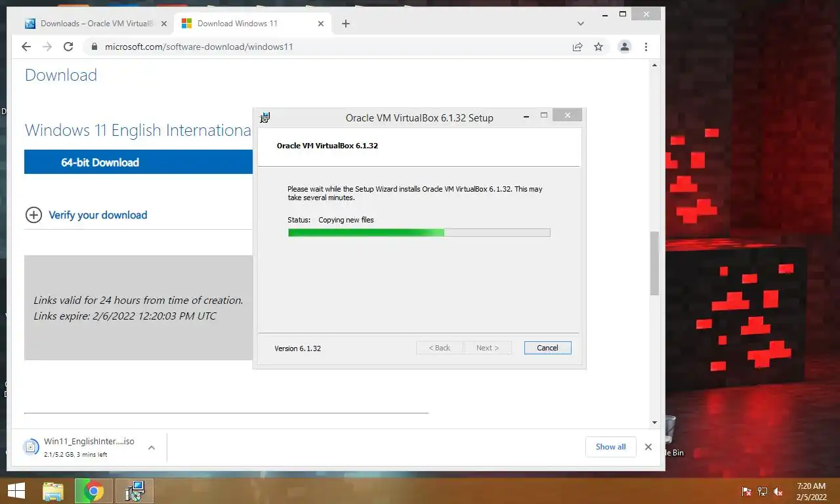Click the scrollbar down arrow

654,423
